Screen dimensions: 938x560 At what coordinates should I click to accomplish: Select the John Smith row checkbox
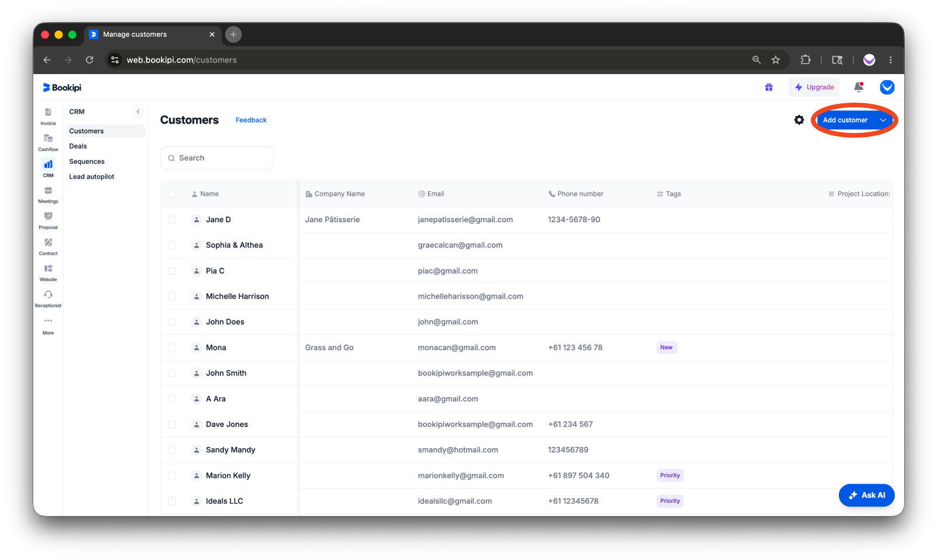click(x=171, y=373)
